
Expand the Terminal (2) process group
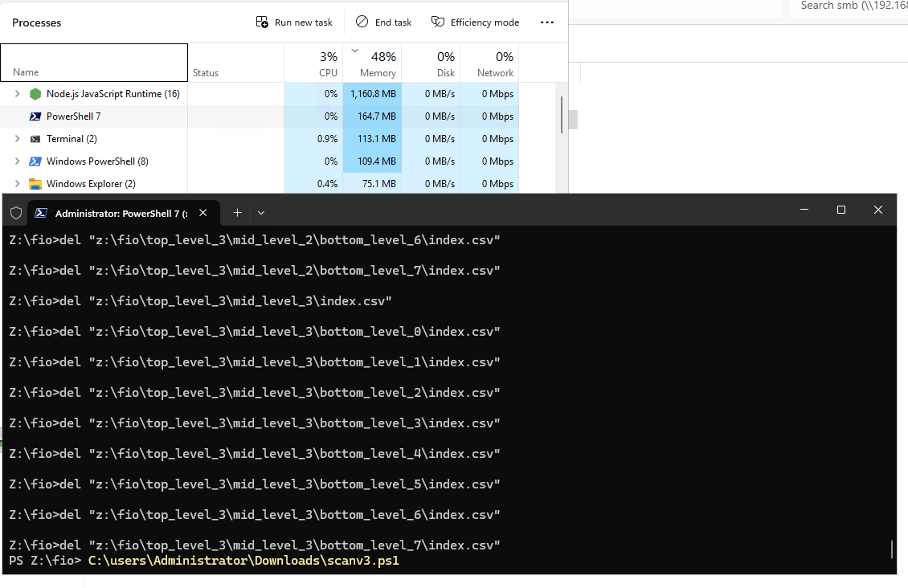tap(18, 138)
